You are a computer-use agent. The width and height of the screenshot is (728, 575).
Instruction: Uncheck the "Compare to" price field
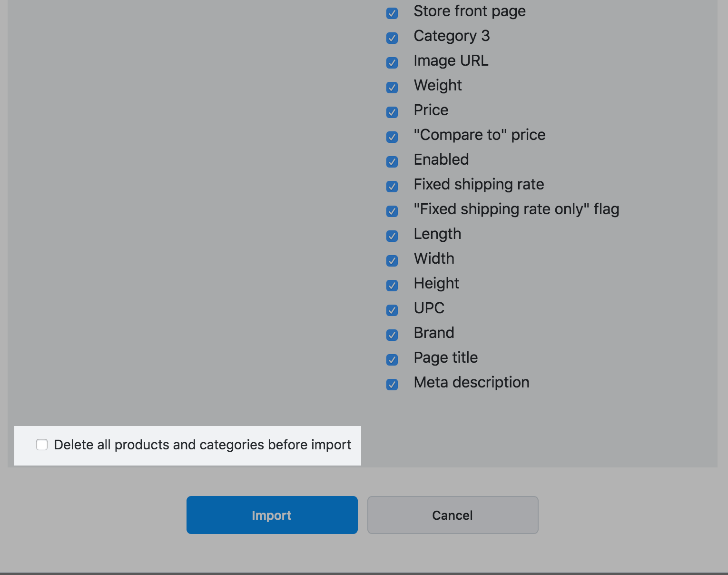click(392, 137)
